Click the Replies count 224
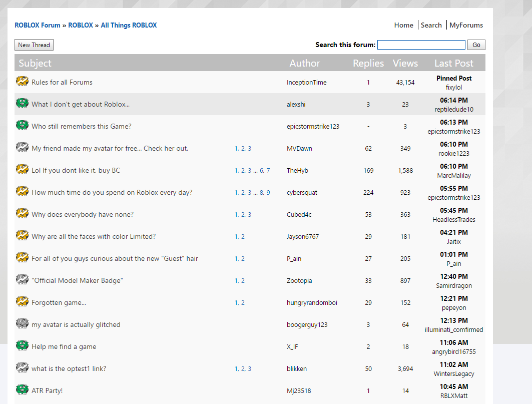The image size is (532, 404). 368,193
